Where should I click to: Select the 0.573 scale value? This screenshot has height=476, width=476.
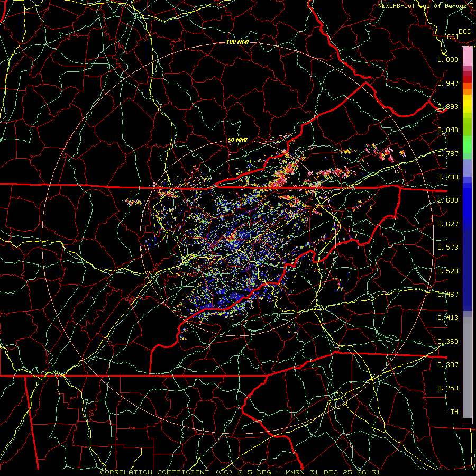[448, 248]
